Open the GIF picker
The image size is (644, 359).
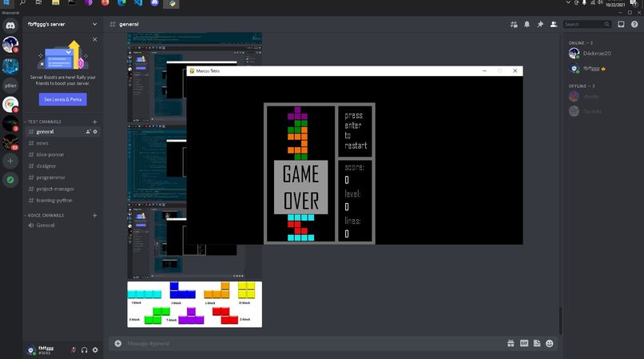pos(524,343)
